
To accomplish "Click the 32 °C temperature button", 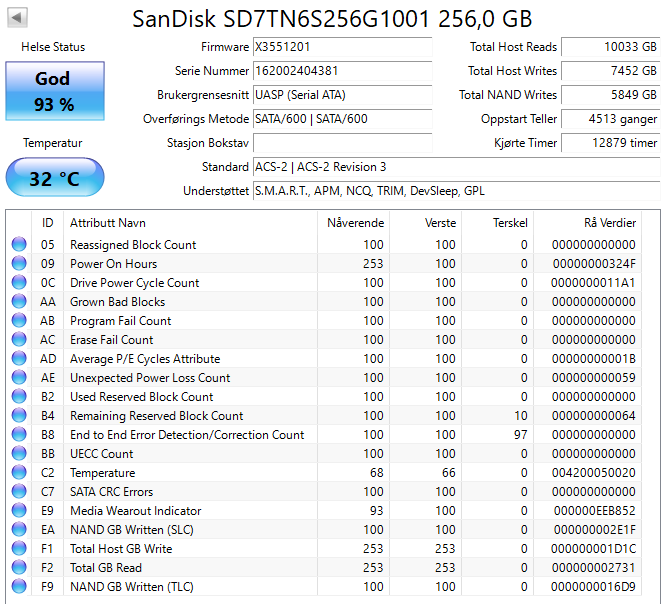I will [53, 180].
